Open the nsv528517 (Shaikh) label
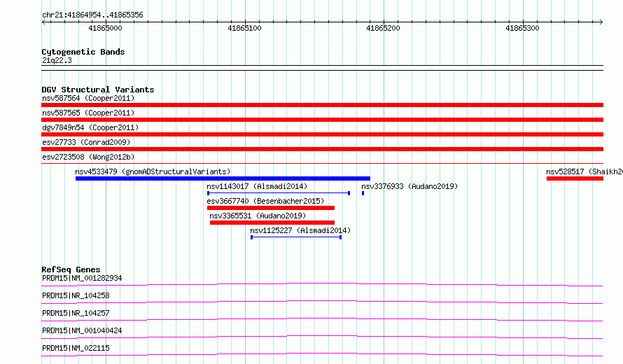The height and width of the screenshot is (364, 623). 584,171
